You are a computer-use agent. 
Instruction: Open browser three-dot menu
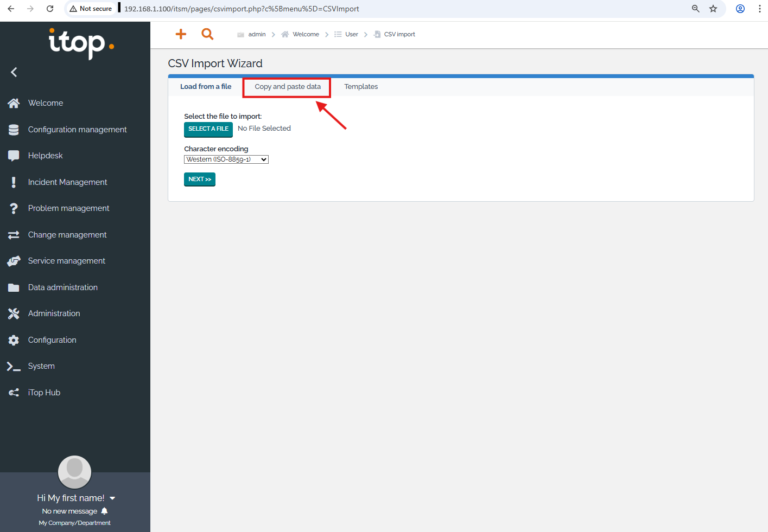click(x=759, y=9)
